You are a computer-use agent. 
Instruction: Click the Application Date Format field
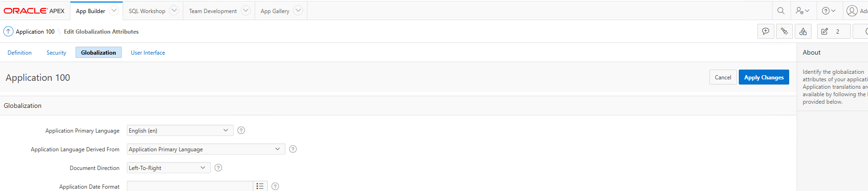click(190, 186)
